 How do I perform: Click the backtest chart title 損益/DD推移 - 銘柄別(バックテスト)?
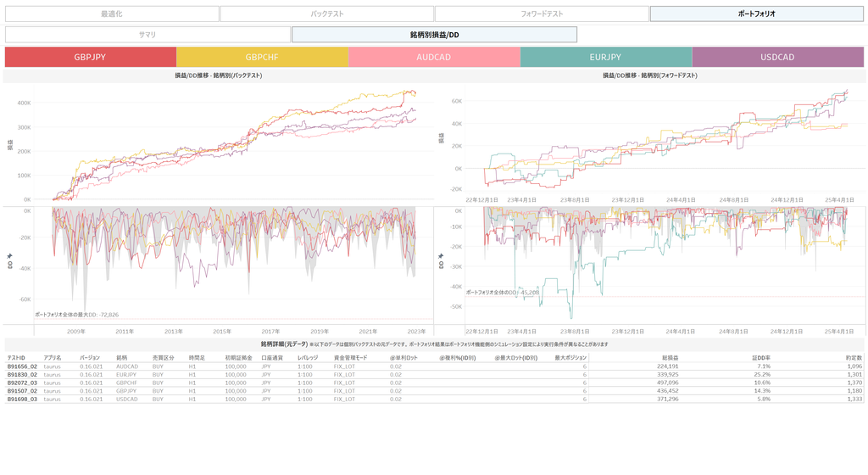(x=218, y=75)
